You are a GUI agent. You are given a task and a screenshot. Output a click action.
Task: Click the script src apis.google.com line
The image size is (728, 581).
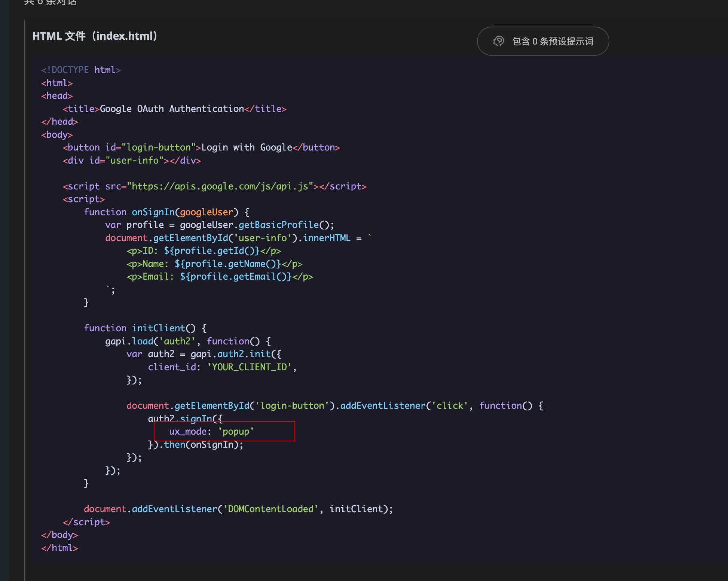[x=215, y=186]
